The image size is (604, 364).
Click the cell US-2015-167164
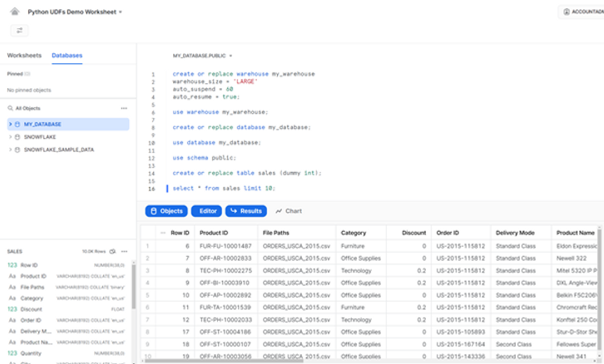click(461, 344)
